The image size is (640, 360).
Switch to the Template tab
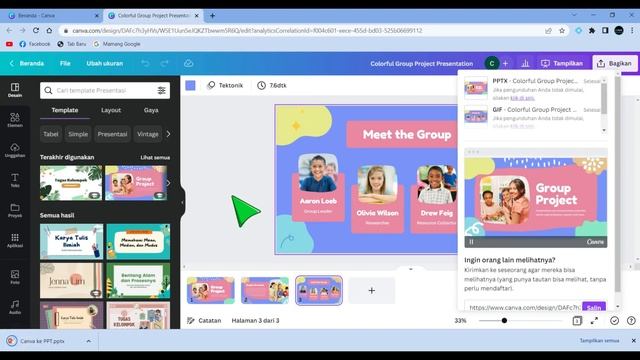point(64,110)
